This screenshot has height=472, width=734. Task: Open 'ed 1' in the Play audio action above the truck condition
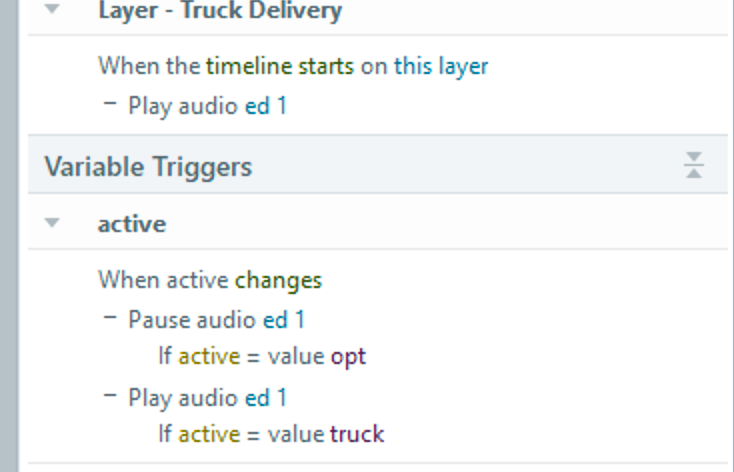tap(266, 398)
